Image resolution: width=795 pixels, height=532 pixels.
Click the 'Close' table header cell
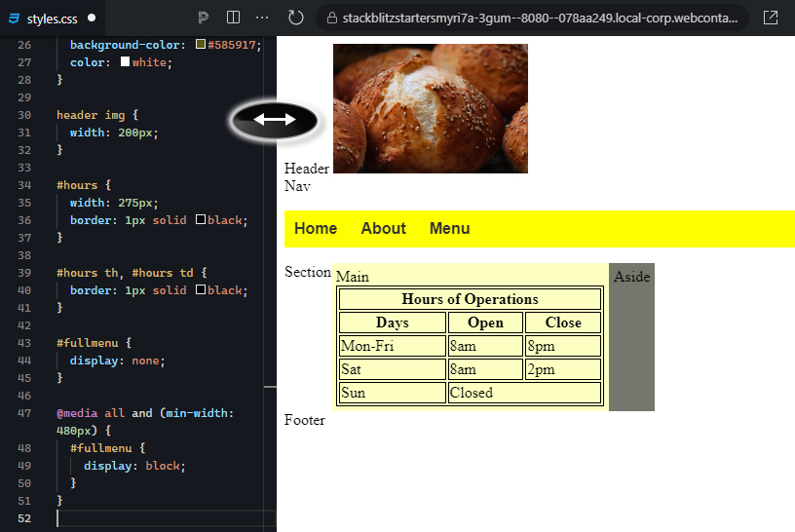pyautogui.click(x=563, y=323)
